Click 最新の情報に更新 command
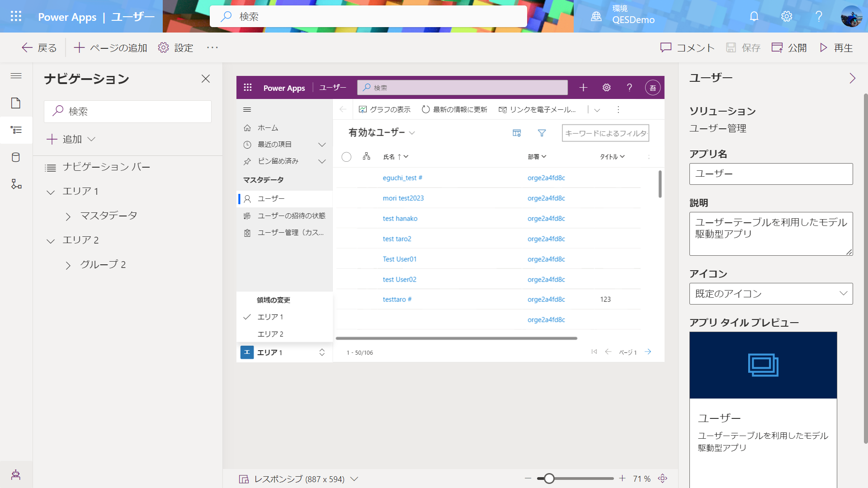868x488 pixels. (x=454, y=109)
